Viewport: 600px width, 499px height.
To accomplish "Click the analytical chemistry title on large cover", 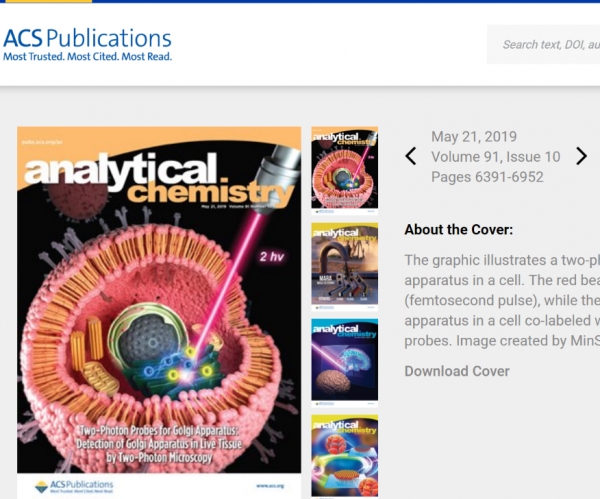I will pos(159,179).
